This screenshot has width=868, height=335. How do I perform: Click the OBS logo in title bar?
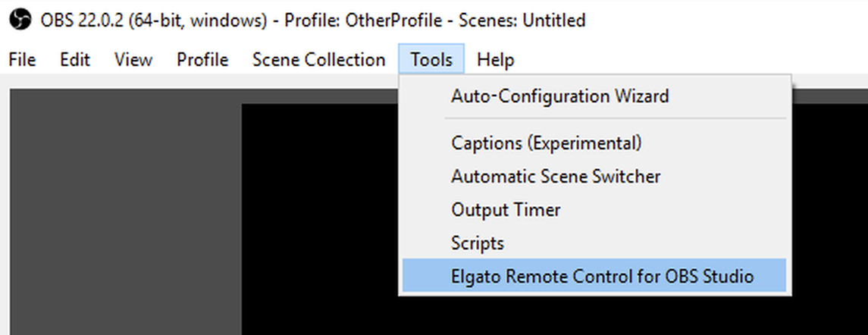[21, 20]
